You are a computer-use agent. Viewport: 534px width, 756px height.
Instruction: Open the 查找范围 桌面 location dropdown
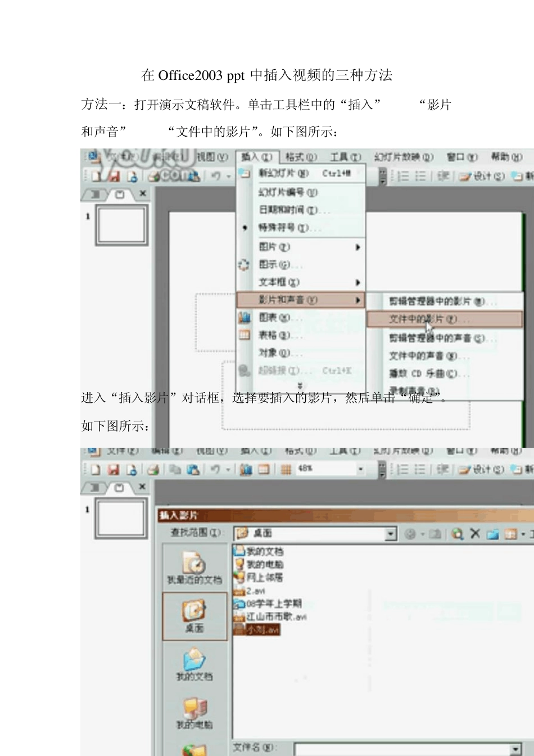(391, 533)
